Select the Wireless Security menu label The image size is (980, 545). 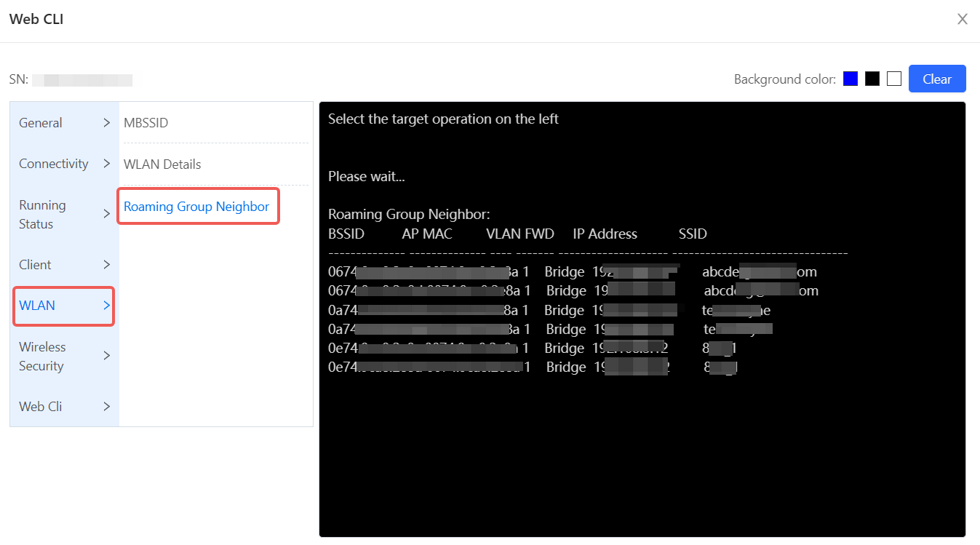pos(42,357)
